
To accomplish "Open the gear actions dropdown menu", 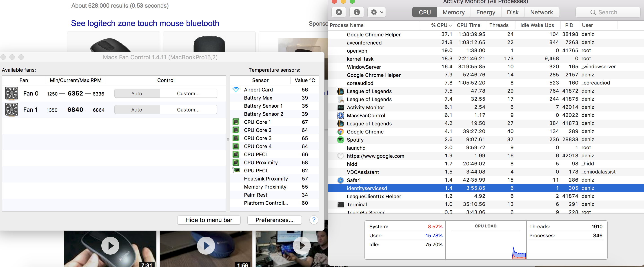I will point(377,12).
